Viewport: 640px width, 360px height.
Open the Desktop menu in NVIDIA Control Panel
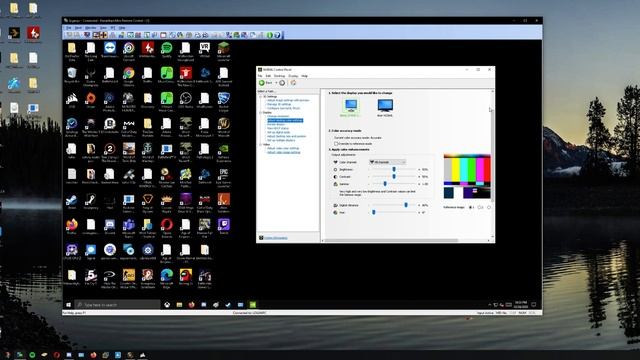tap(280, 76)
